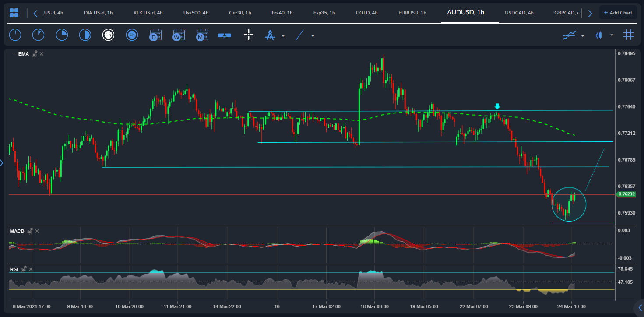Toggle the chart grid lines icon
This screenshot has width=644, height=317.
[629, 35]
